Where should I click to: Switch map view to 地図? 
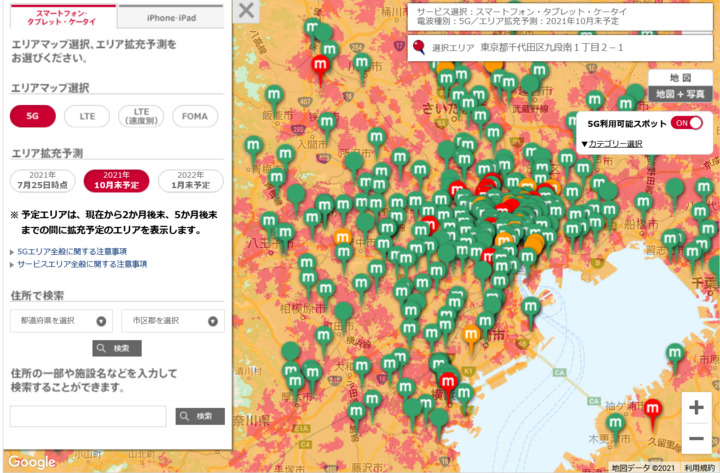pos(681,78)
